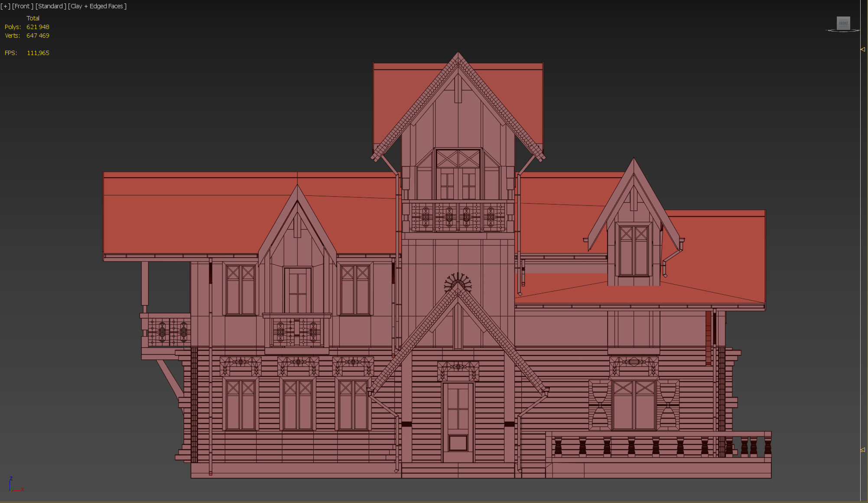Click the Verts count 647 469
Image resolution: width=868 pixels, height=503 pixels.
[38, 36]
